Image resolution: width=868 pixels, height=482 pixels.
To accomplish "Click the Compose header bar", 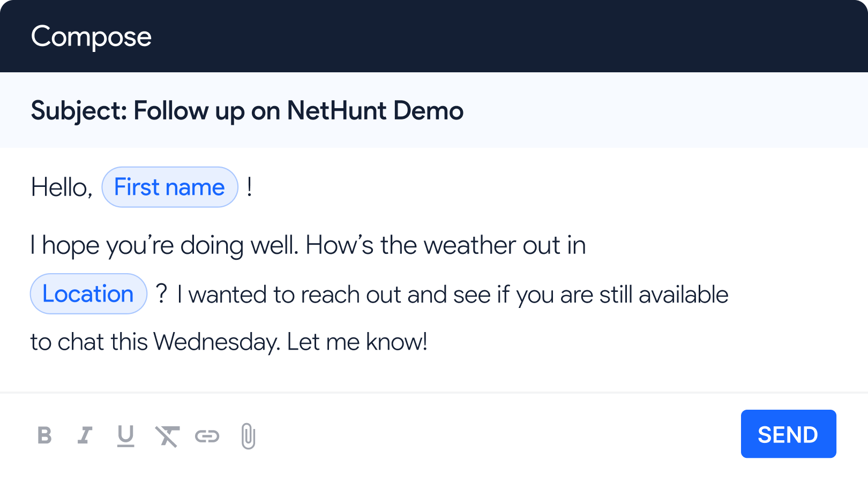I will point(91,36).
